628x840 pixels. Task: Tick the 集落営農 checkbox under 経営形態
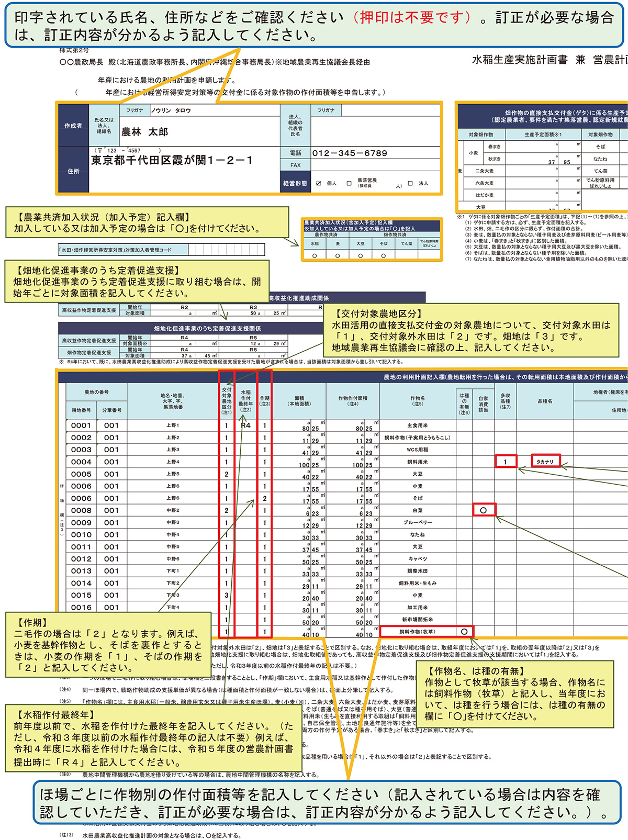click(x=349, y=184)
